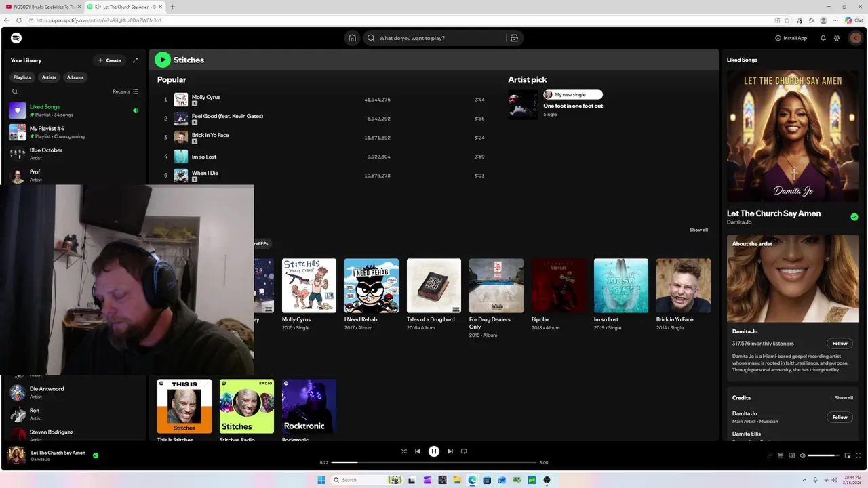
Task: Adjust the volume slider
Action: click(824, 455)
